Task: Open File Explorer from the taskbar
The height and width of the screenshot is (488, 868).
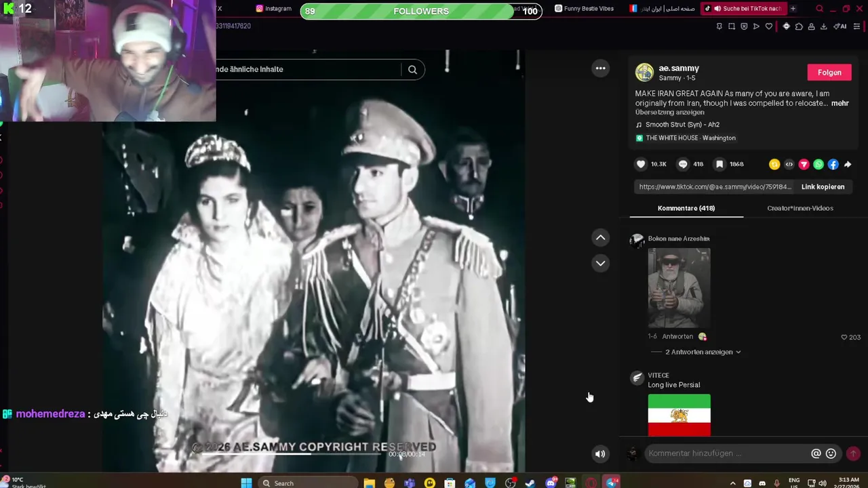Action: tap(369, 483)
